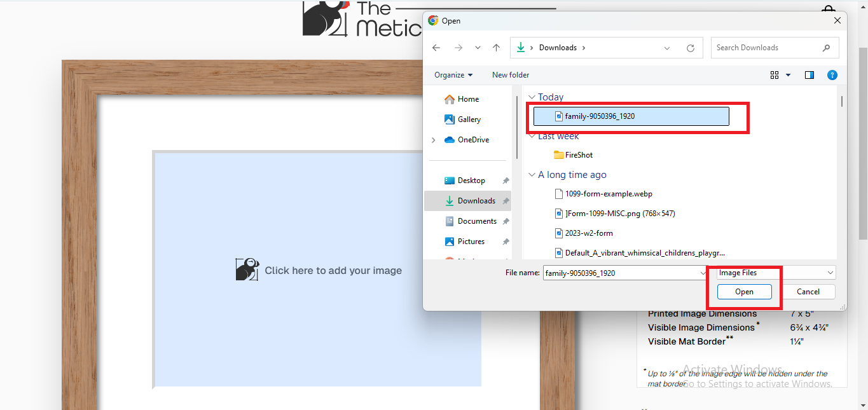This screenshot has width=868, height=410.
Task: Click the blue Help question mark icon
Action: tap(832, 75)
